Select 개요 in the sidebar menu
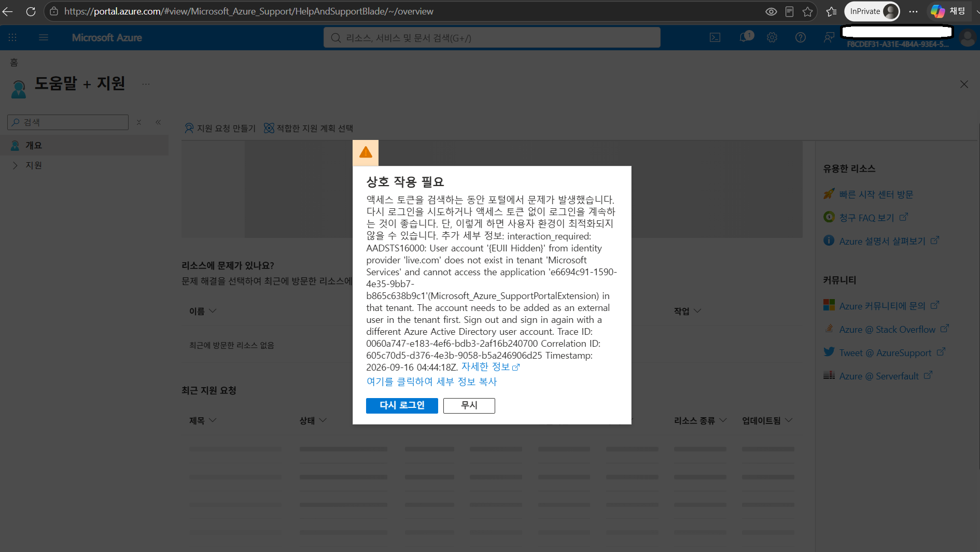980x552 pixels. pyautogui.click(x=84, y=146)
